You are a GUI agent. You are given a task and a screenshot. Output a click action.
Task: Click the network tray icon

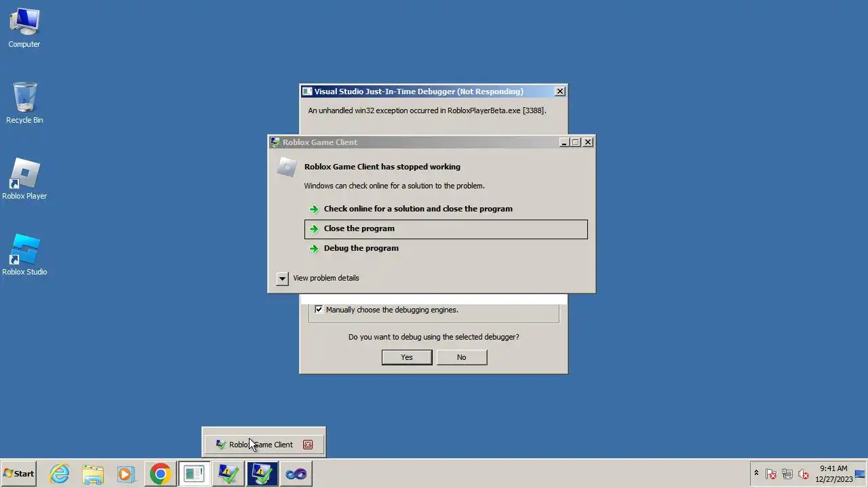coord(787,474)
